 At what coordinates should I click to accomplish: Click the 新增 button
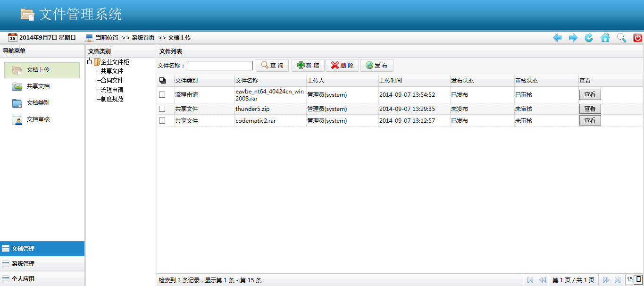point(308,65)
